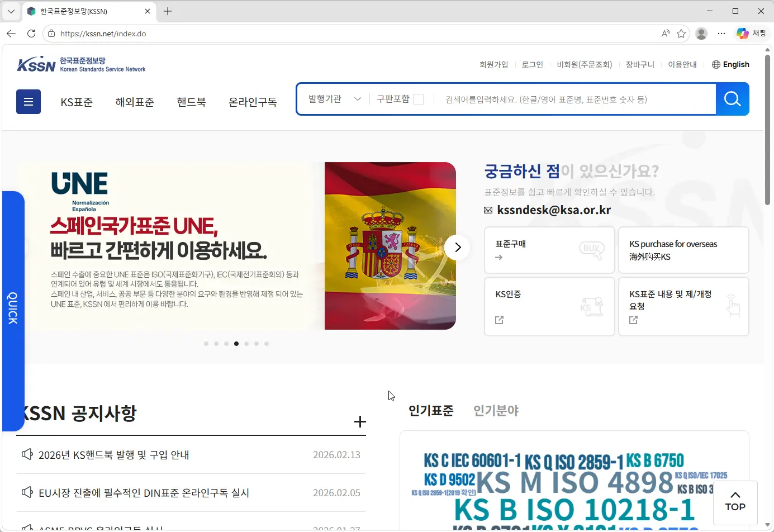Select the last banner pagination dot
The image size is (774, 532).
point(267,344)
